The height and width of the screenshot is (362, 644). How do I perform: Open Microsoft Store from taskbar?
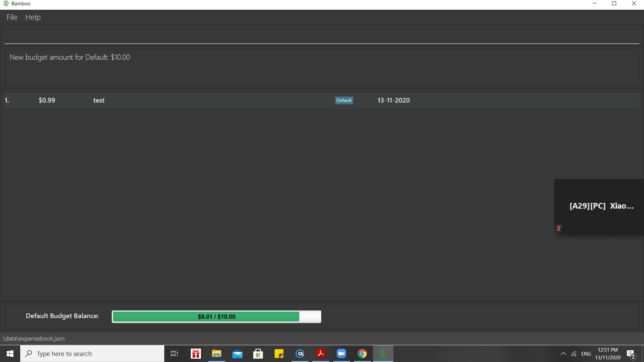pos(258,354)
